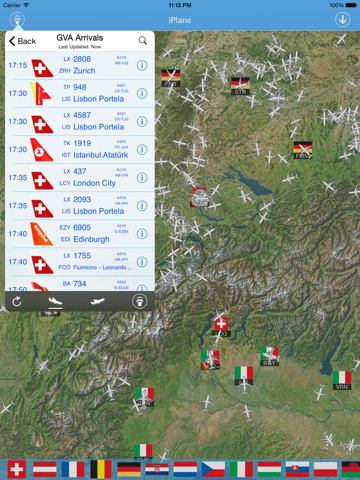Tap the Swiss airline logo beside LX 4587
The image size is (360, 480).
point(42,124)
